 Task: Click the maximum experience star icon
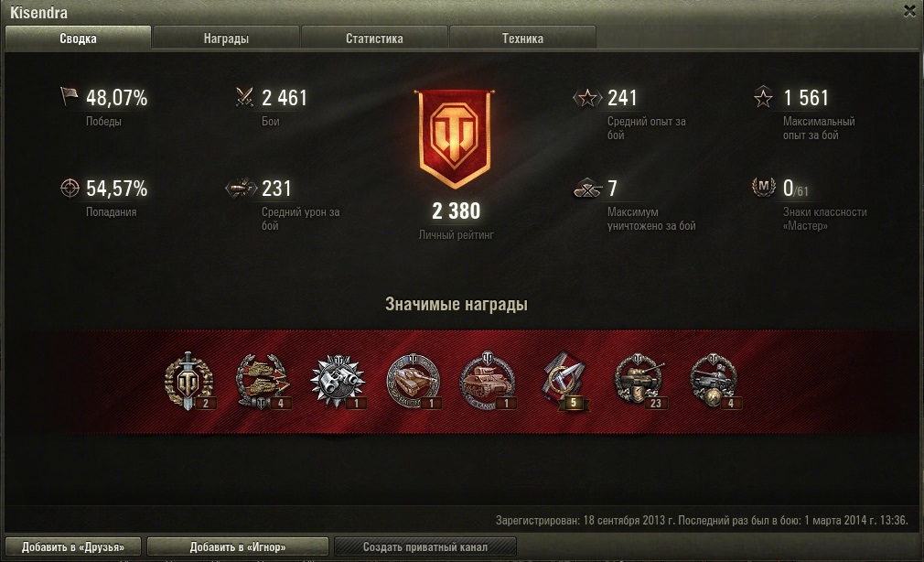click(763, 97)
